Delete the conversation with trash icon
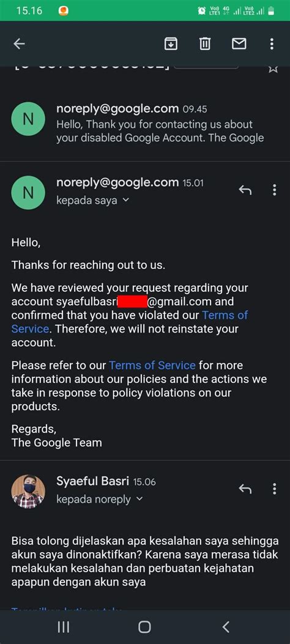The height and width of the screenshot is (644, 290). [x=205, y=43]
